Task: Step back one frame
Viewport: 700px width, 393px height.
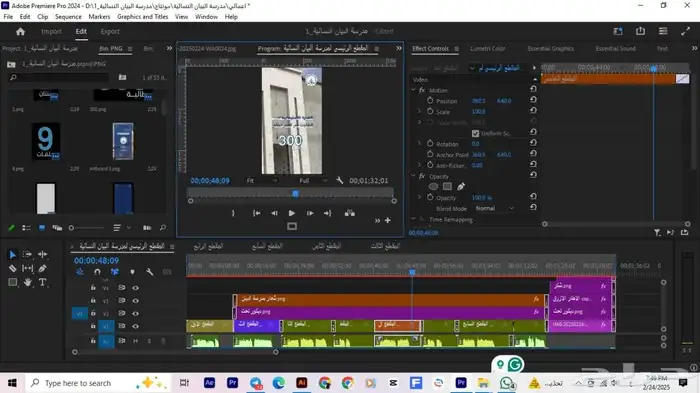Action: click(274, 213)
